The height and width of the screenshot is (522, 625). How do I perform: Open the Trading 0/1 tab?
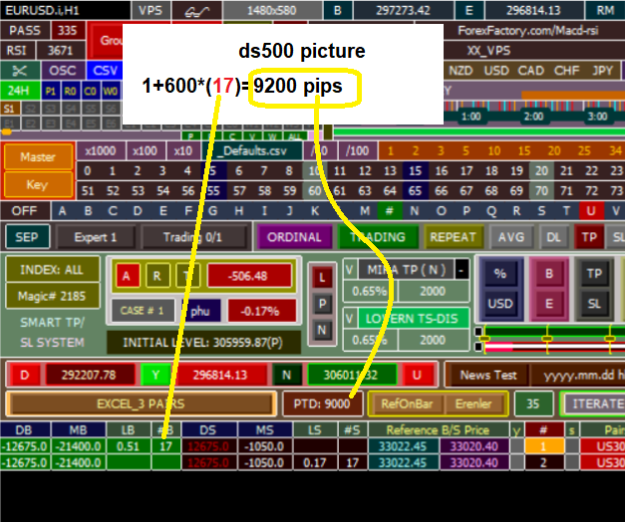[x=193, y=237]
